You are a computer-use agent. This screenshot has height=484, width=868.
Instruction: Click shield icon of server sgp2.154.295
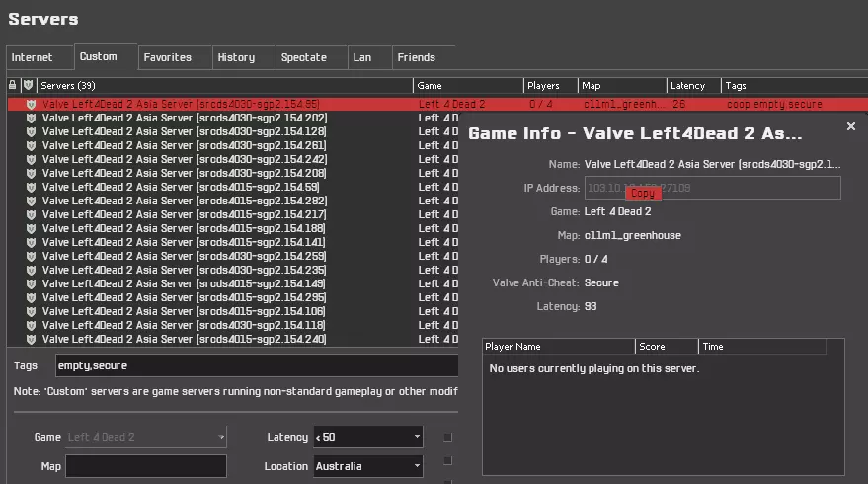pos(31,298)
